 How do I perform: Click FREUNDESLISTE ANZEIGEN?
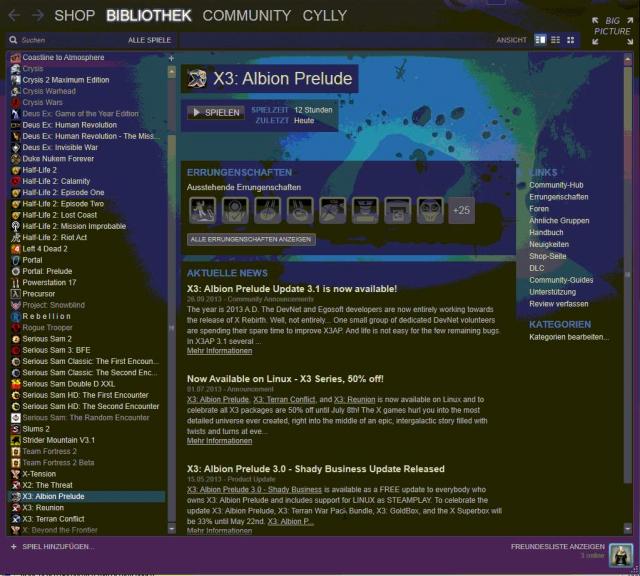558,547
